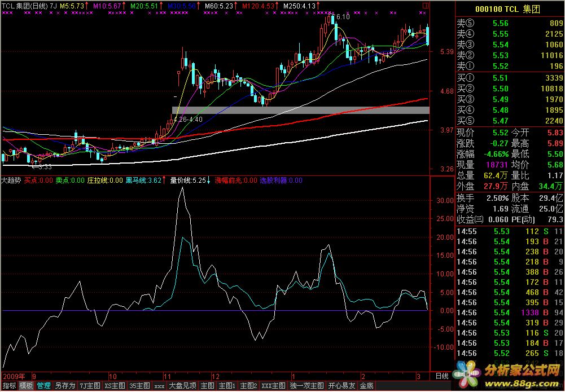Click the M60:5.23 moving average label
This screenshot has height=392, width=565.
point(219,6)
